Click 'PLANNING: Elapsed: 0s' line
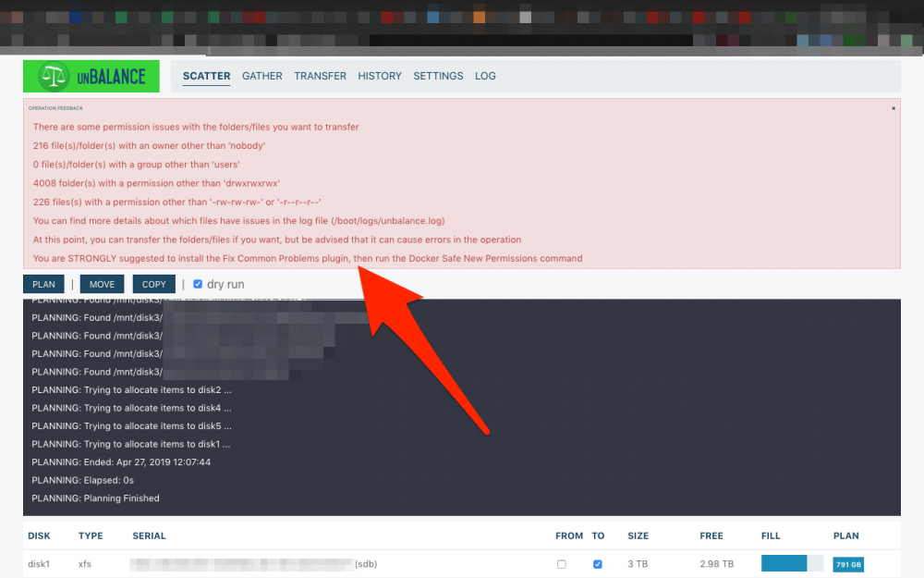The image size is (924, 578). [82, 480]
